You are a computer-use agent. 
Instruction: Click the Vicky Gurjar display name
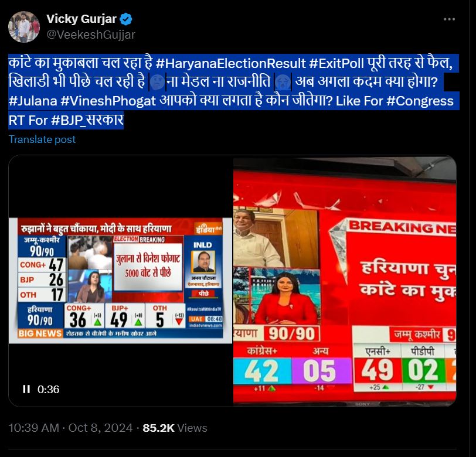pyautogui.click(x=81, y=19)
